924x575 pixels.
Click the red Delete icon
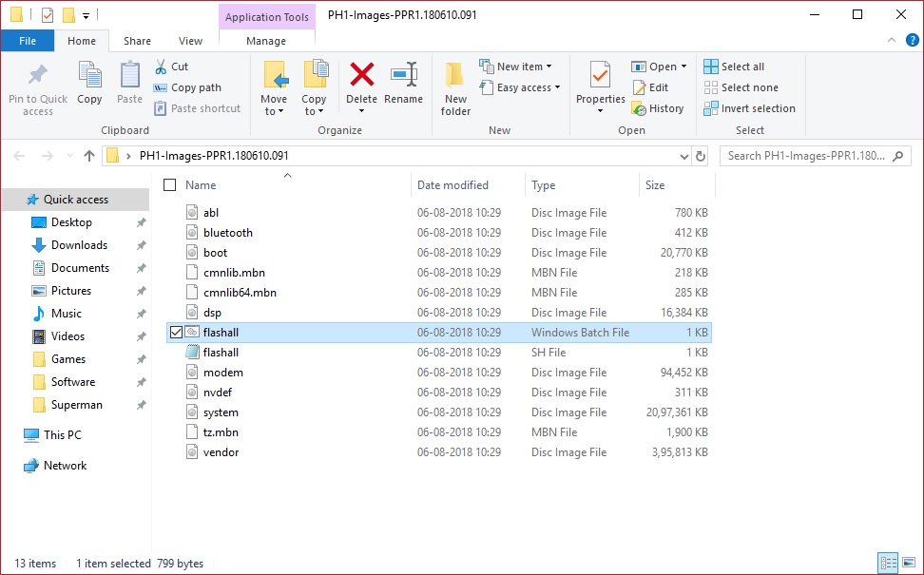tap(362, 74)
